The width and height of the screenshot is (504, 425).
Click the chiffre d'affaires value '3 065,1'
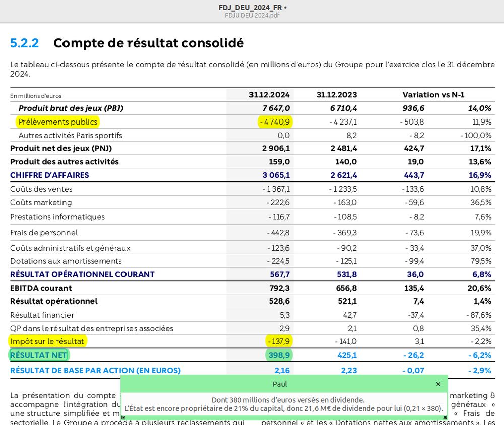[x=276, y=175]
